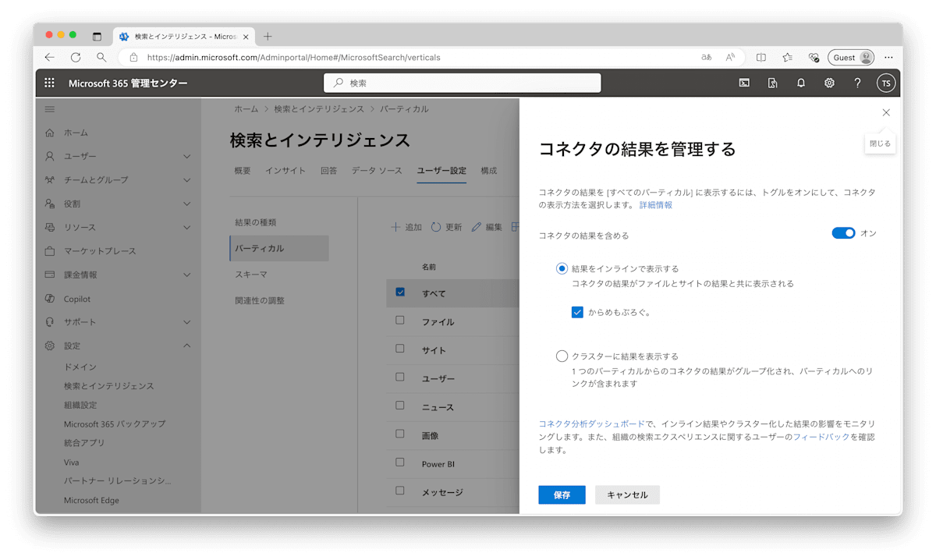Open browser favorites star icon

(788, 57)
